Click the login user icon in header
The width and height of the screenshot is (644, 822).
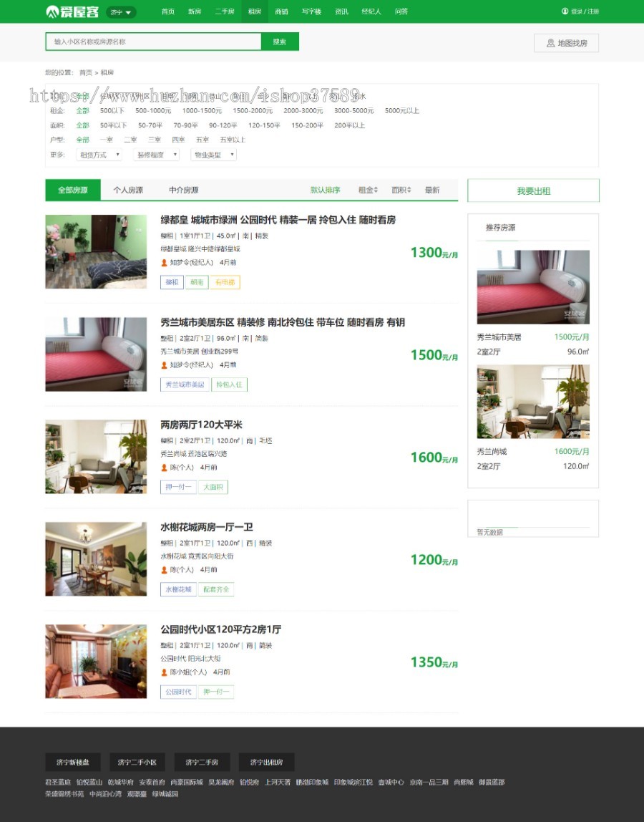click(565, 11)
